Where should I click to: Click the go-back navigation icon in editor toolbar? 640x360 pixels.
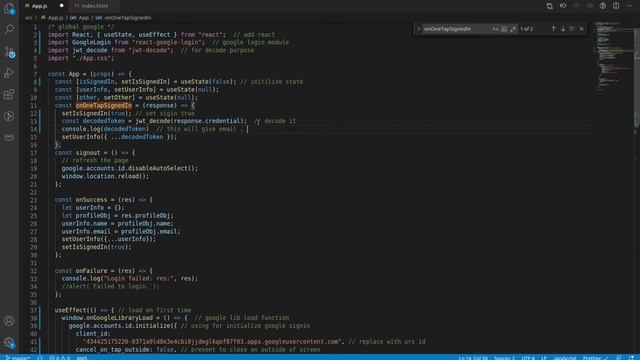[563, 6]
